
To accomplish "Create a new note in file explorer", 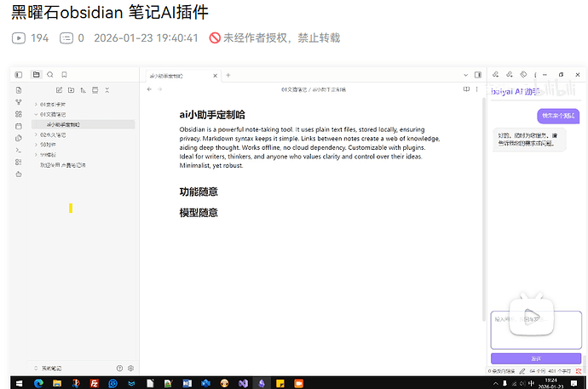I will pyautogui.click(x=59, y=90).
